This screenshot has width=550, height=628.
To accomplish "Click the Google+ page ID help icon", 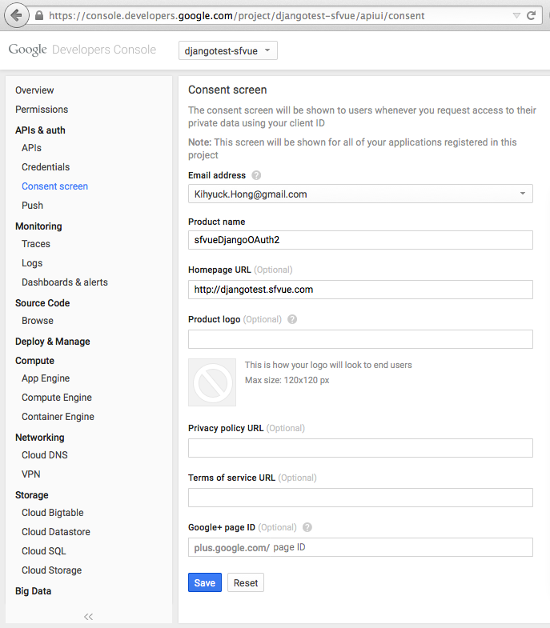I will tap(307, 527).
